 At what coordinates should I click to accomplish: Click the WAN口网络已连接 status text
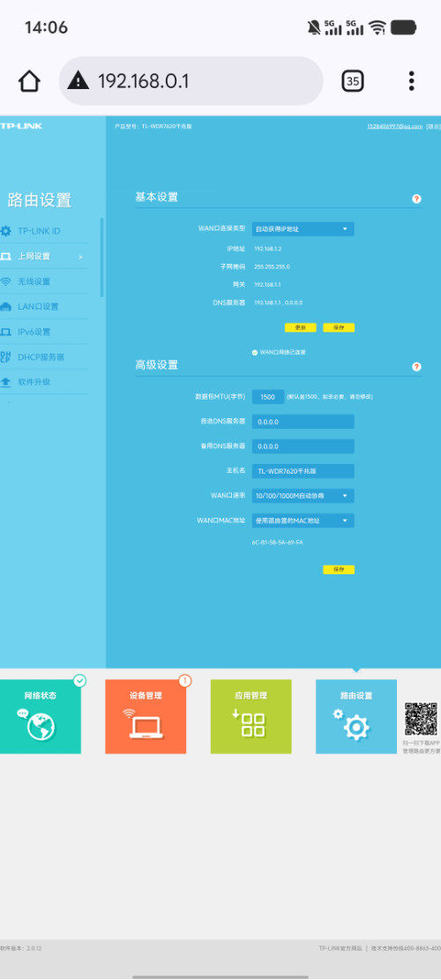282,353
